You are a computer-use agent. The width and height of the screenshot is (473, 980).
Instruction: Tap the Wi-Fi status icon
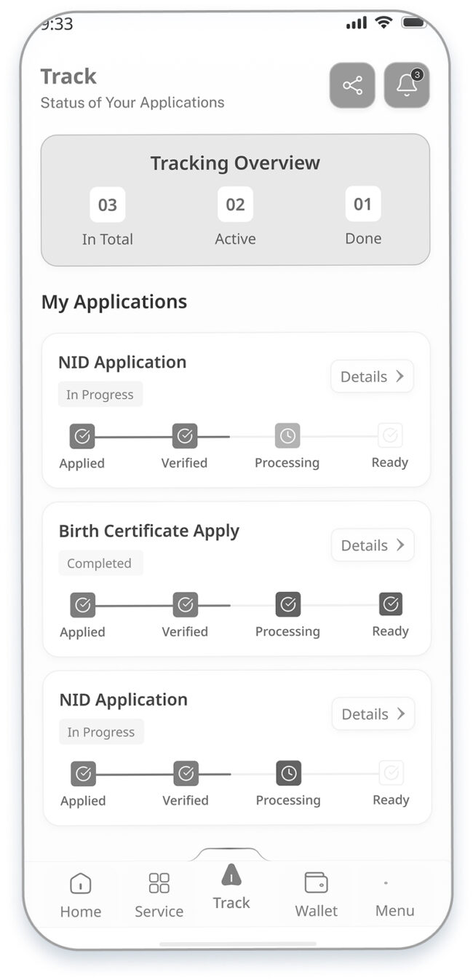tap(383, 23)
